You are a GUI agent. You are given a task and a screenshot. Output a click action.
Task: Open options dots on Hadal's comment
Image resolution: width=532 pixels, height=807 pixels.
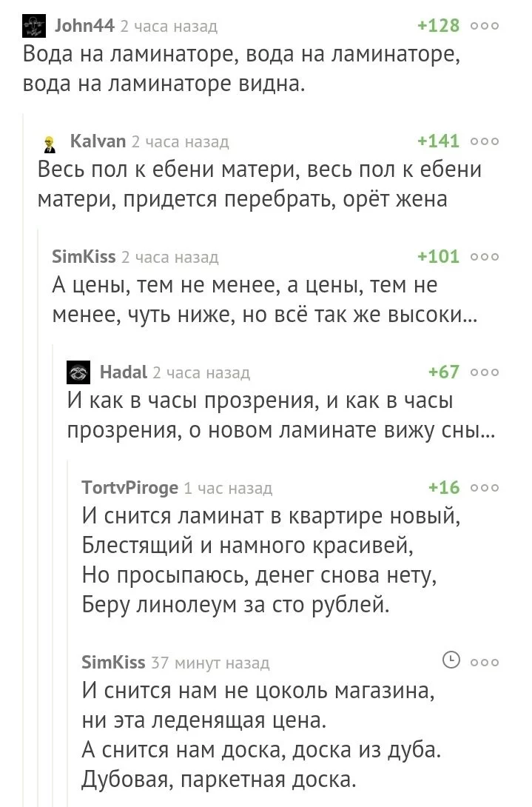pyautogui.click(x=485, y=372)
